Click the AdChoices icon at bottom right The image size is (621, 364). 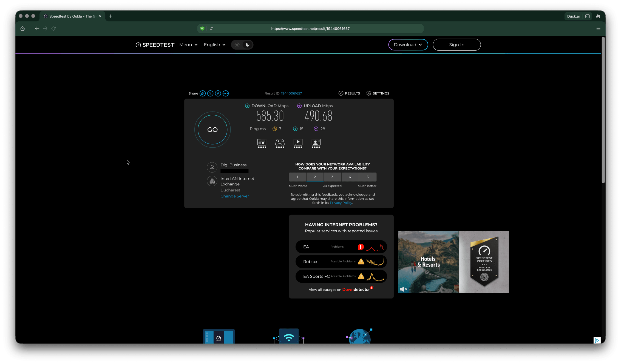tap(597, 340)
